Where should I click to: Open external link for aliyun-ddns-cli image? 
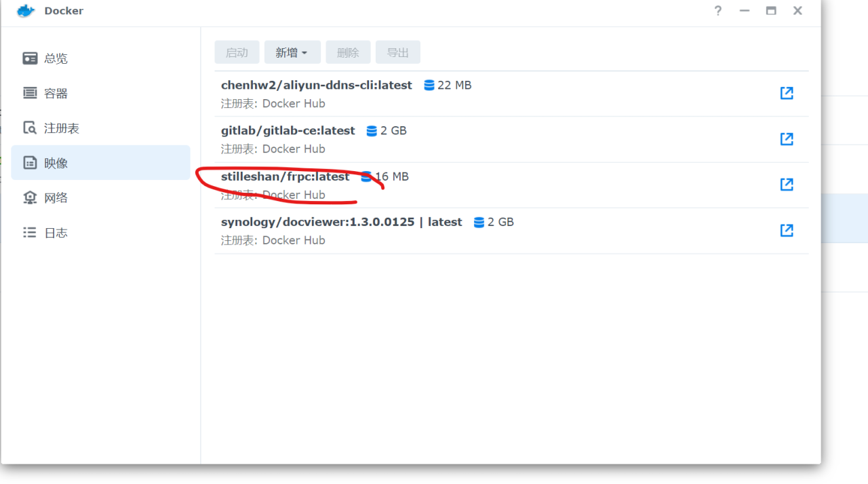[787, 93]
